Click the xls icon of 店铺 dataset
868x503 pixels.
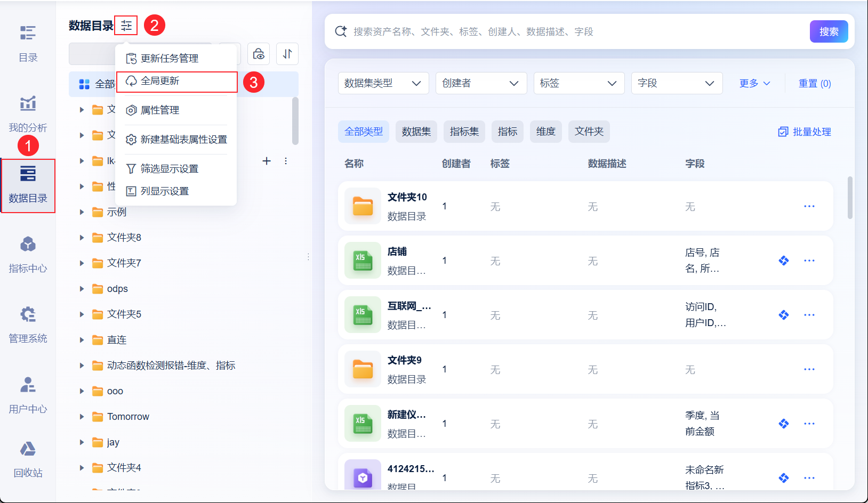(x=363, y=261)
